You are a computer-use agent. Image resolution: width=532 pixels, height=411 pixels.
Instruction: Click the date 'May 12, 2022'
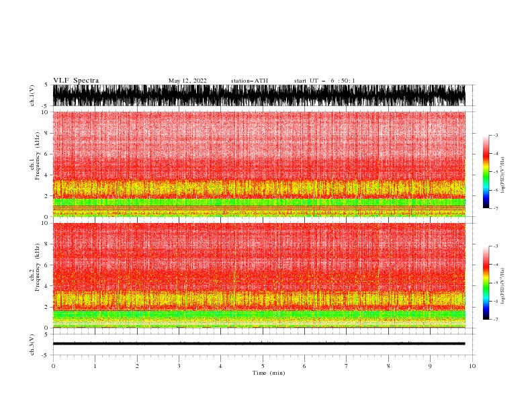pyautogui.click(x=187, y=81)
